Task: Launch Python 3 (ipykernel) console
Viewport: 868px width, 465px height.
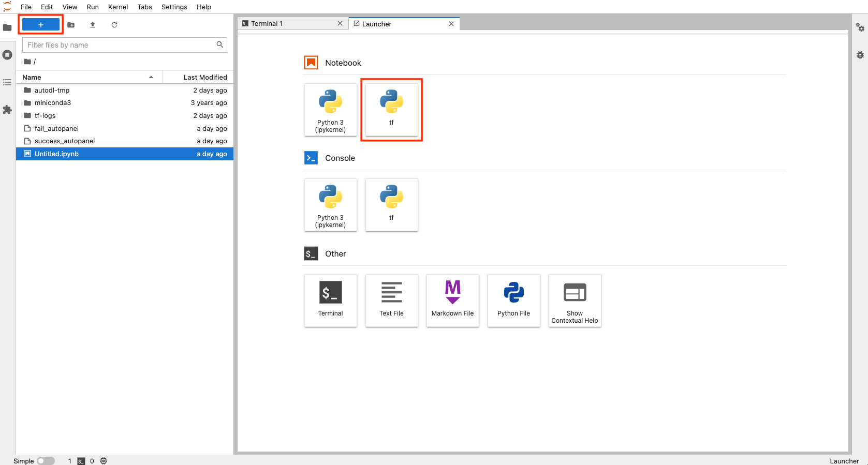Action: click(330, 205)
